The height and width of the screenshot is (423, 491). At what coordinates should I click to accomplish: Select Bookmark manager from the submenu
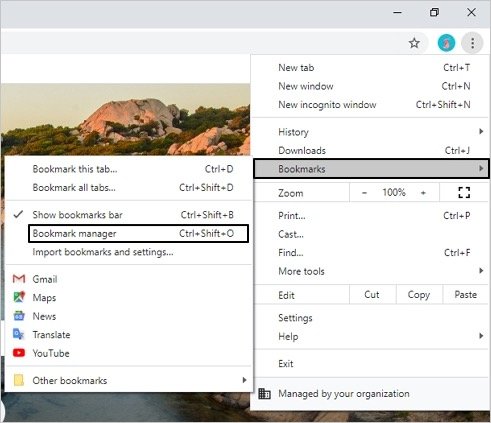[x=138, y=233]
